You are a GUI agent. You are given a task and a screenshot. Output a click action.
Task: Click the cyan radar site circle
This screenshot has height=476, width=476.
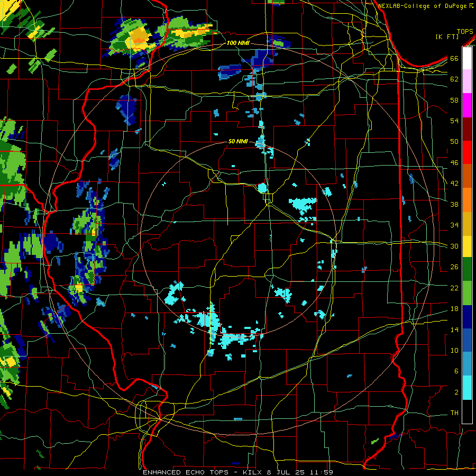[262, 188]
